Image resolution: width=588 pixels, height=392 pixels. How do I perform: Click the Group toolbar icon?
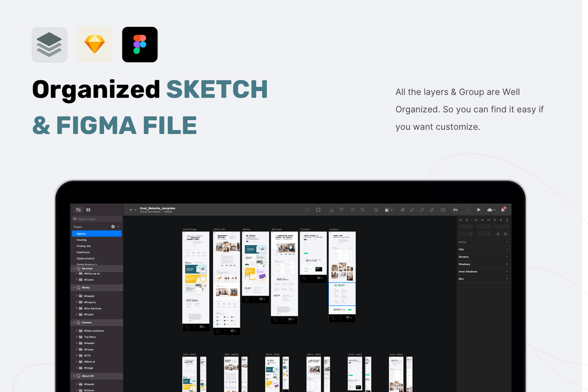click(x=353, y=209)
